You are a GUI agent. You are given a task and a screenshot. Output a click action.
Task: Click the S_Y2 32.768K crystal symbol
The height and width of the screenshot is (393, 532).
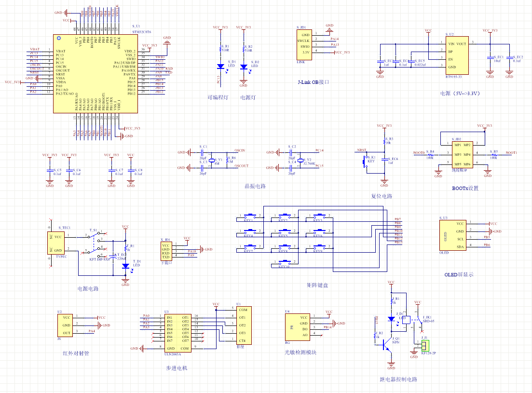[x=300, y=161]
